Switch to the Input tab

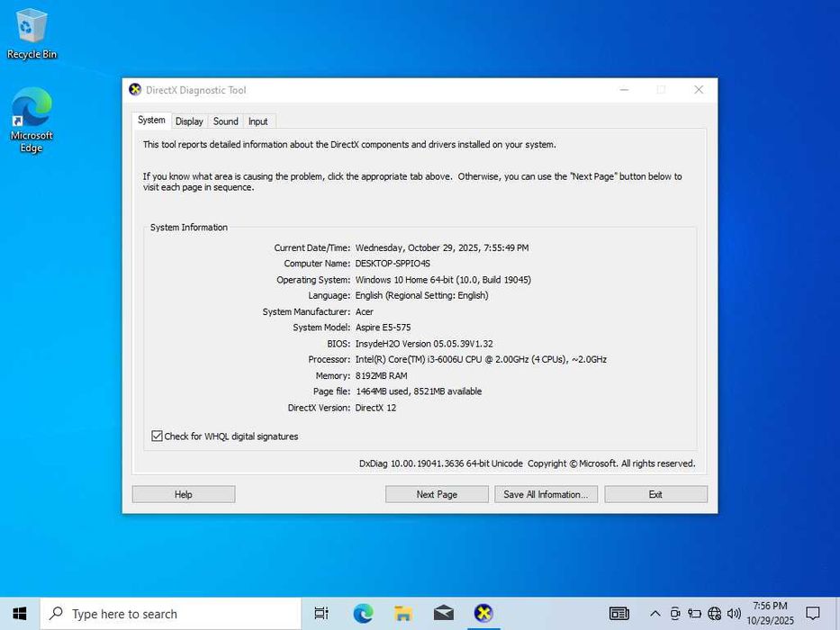pyautogui.click(x=257, y=121)
